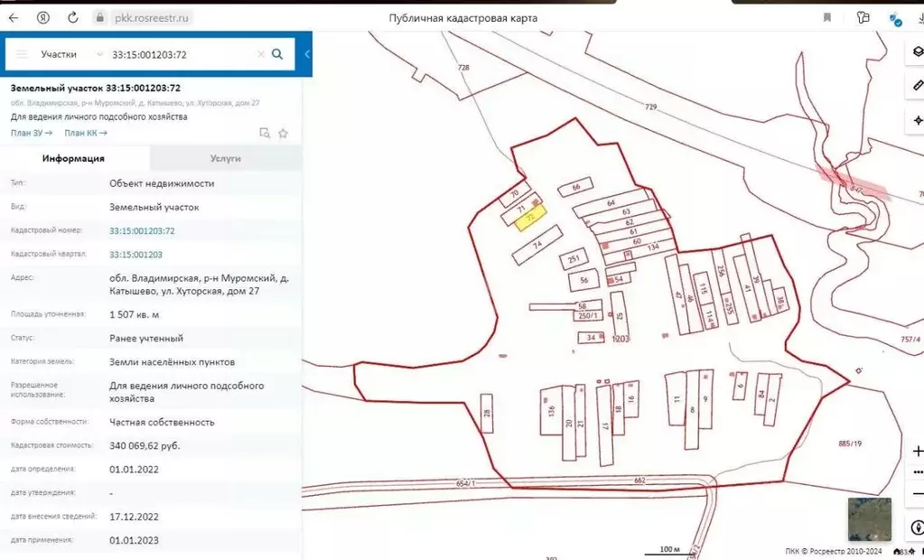Reset map orientation with the compass button
The height and width of the screenshot is (560, 924).
click(x=918, y=527)
